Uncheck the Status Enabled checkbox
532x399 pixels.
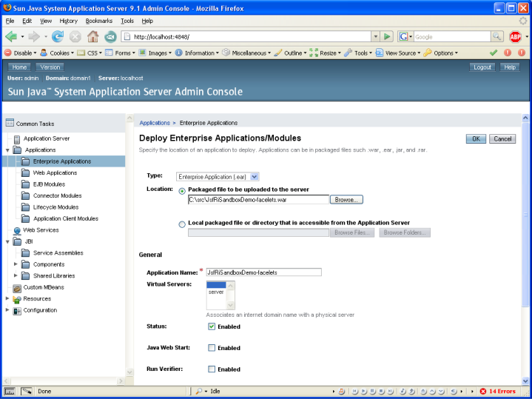(x=212, y=326)
